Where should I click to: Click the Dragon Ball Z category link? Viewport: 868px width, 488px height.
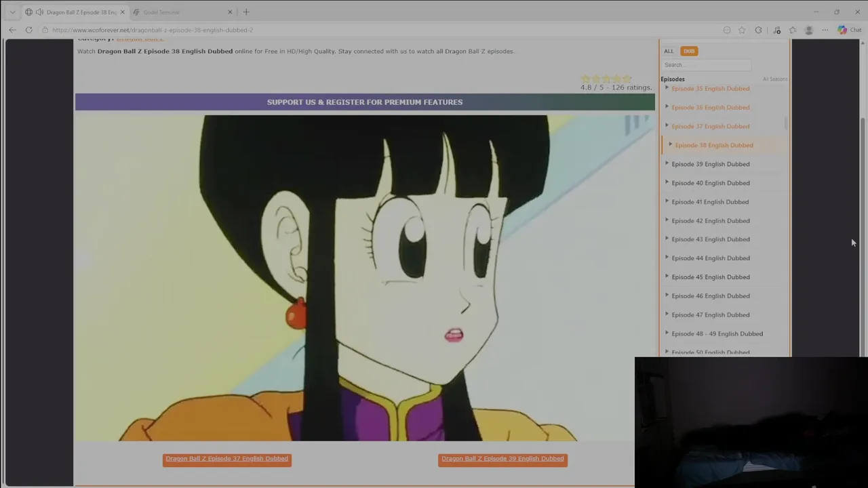point(140,39)
